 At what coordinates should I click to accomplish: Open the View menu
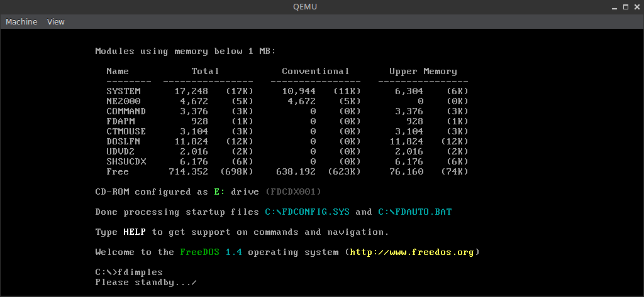tap(56, 22)
